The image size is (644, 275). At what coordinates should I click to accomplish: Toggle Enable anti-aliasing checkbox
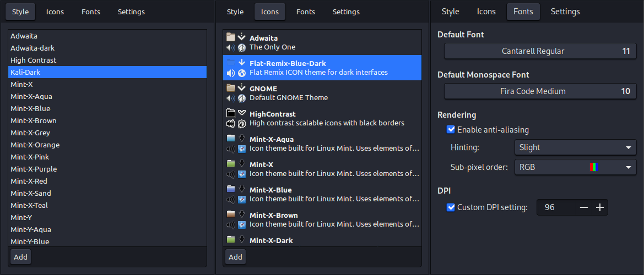pyautogui.click(x=451, y=129)
